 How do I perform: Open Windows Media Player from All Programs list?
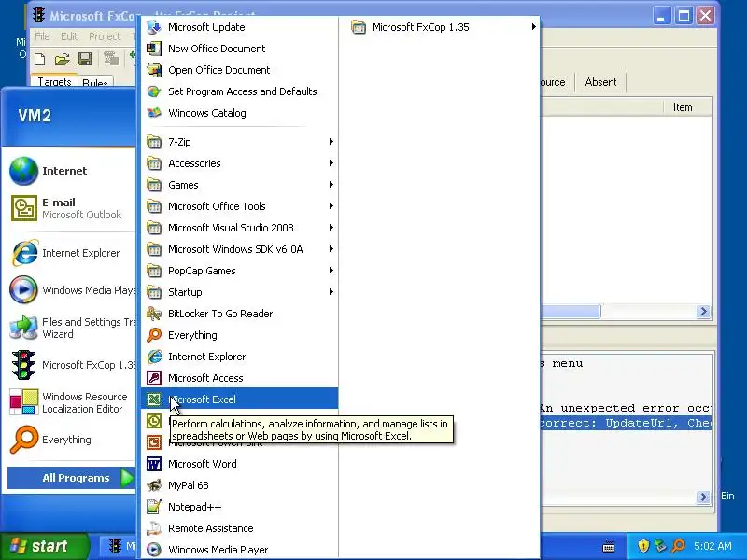[x=239, y=550]
